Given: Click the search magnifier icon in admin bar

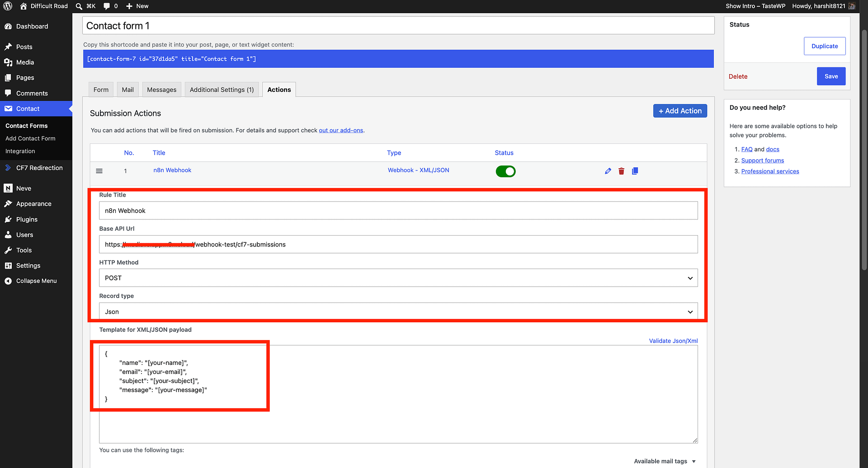Looking at the screenshot, I should (79, 6).
